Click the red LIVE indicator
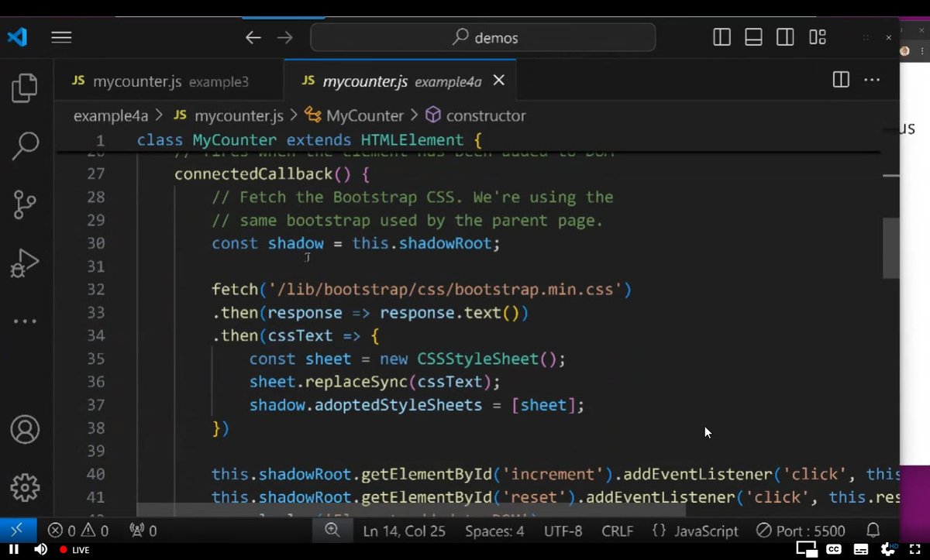The image size is (930, 560). click(x=74, y=550)
